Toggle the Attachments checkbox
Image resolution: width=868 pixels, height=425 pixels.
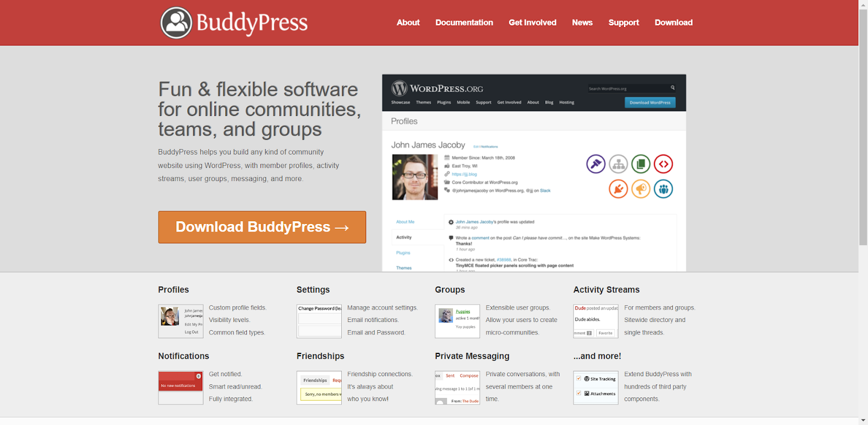[x=579, y=393]
